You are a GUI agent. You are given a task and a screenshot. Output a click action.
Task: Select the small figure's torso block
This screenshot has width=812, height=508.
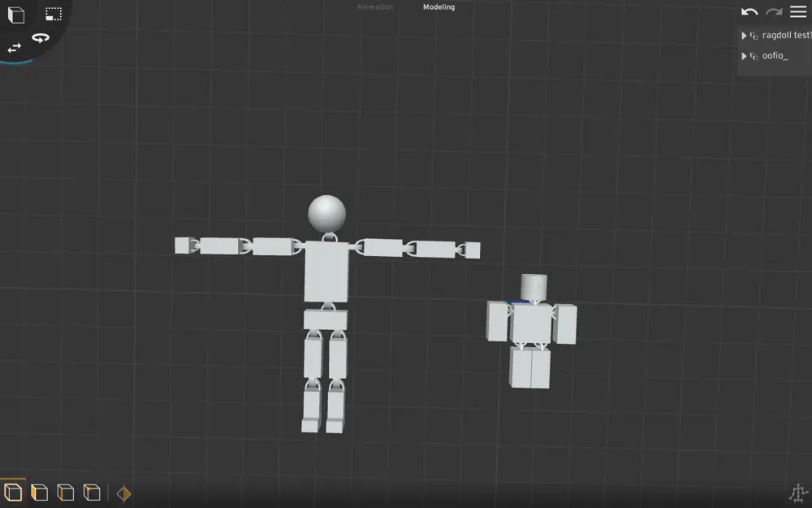[531, 323]
